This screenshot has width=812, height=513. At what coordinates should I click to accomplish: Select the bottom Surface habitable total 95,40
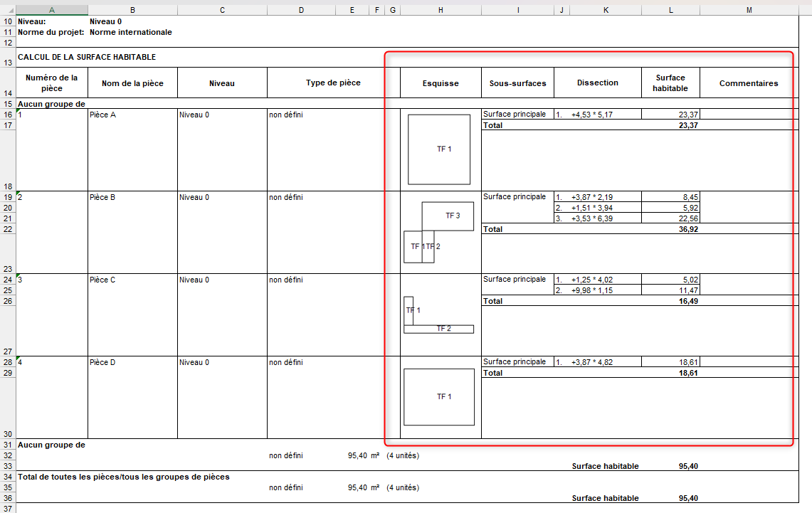point(685,498)
